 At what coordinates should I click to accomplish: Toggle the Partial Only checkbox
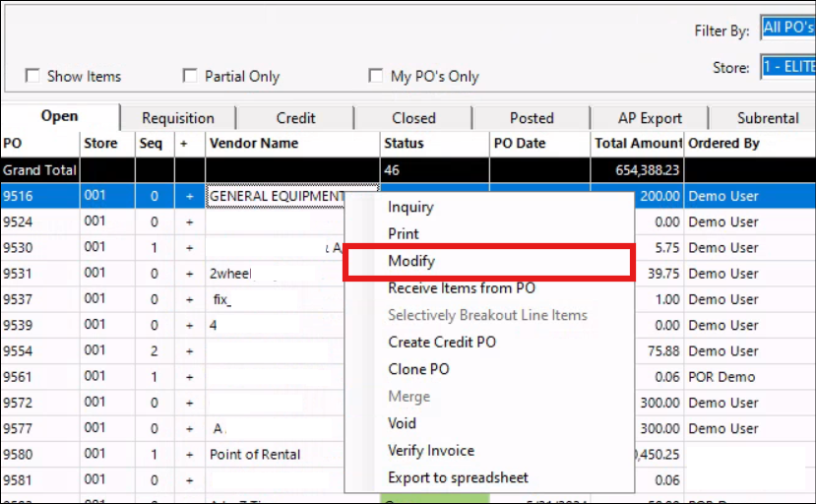[x=190, y=76]
